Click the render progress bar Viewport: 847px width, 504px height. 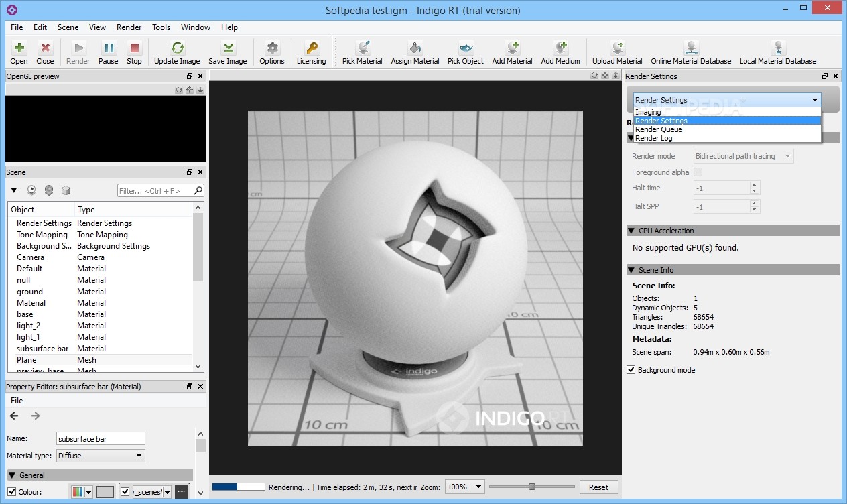239,487
